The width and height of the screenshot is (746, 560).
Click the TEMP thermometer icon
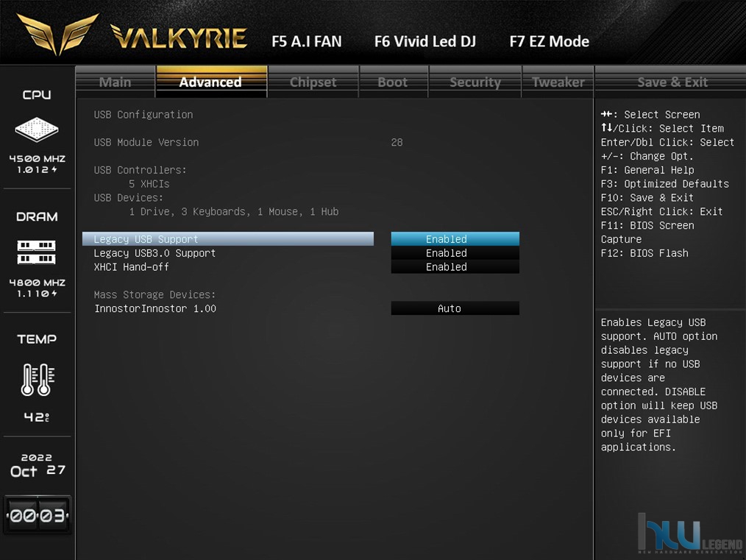coord(38,379)
